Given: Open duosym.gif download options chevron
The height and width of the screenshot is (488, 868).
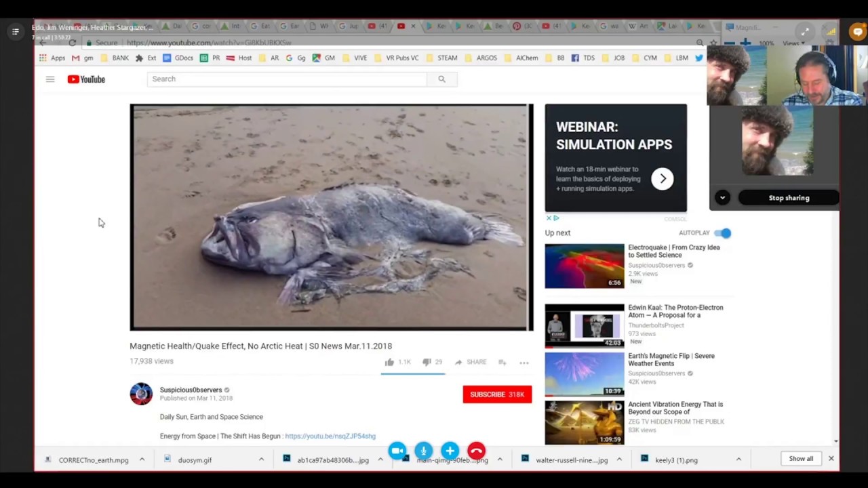Looking at the screenshot, I should 261,460.
